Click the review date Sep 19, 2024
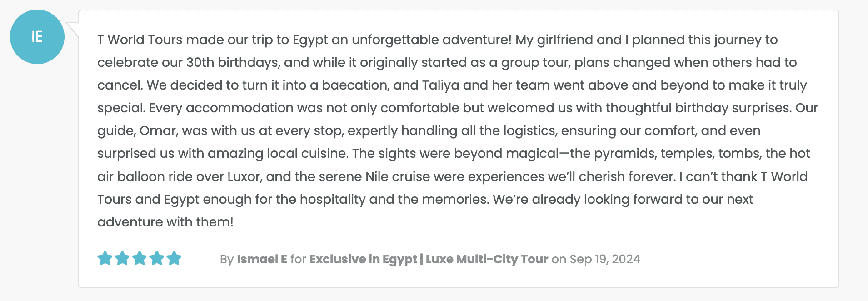 (604, 259)
